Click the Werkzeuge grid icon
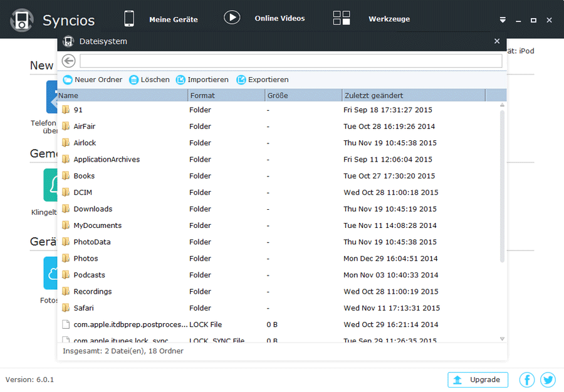The height and width of the screenshot is (392, 564). (x=342, y=18)
